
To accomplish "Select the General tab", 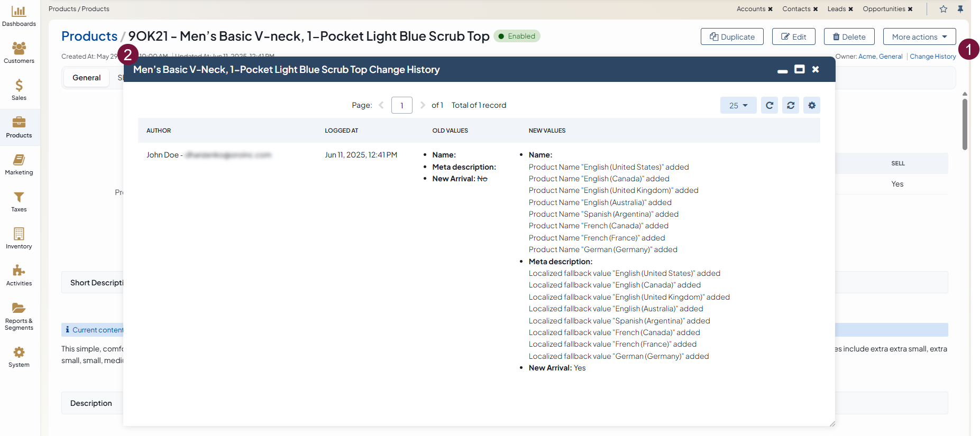I will coord(86,78).
